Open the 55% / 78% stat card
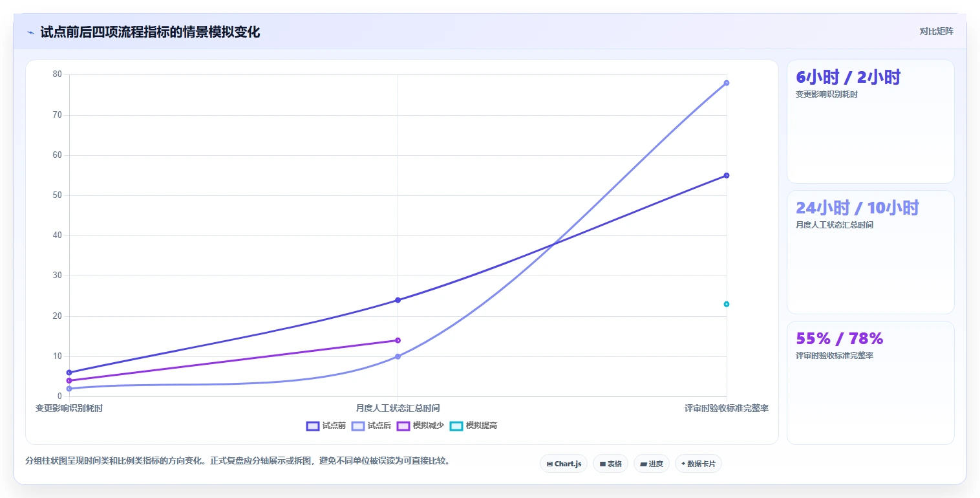The width and height of the screenshot is (980, 498). (x=870, y=383)
